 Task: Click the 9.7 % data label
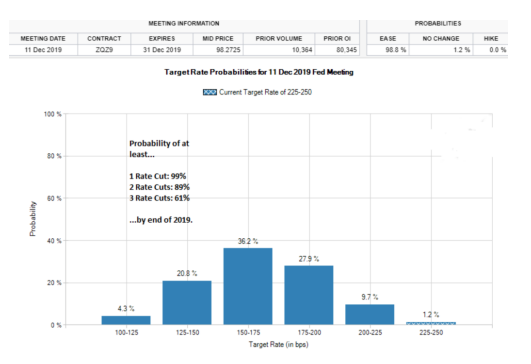pyautogui.click(x=369, y=297)
